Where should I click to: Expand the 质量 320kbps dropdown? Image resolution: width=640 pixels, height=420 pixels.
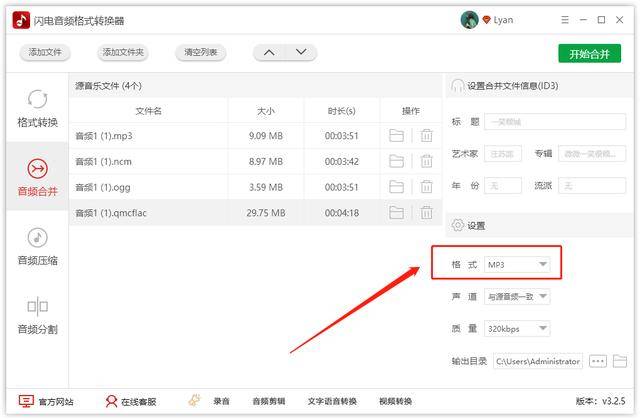pyautogui.click(x=517, y=329)
